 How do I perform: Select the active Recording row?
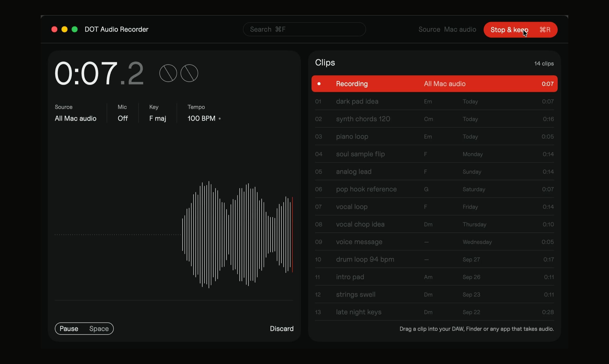click(x=434, y=84)
